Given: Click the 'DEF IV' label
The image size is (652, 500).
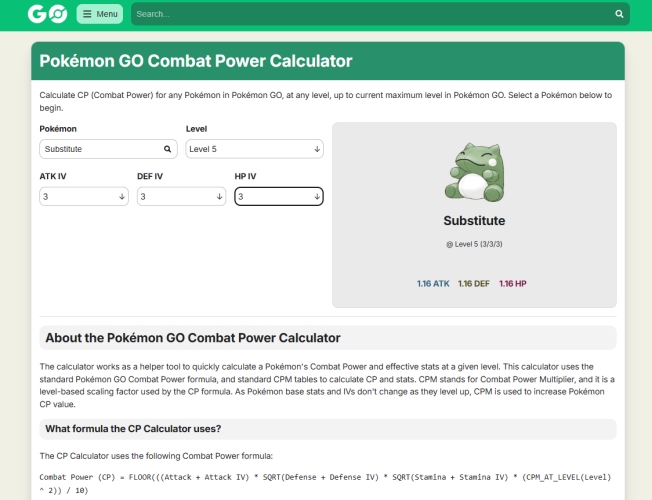Looking at the screenshot, I should (150, 176).
